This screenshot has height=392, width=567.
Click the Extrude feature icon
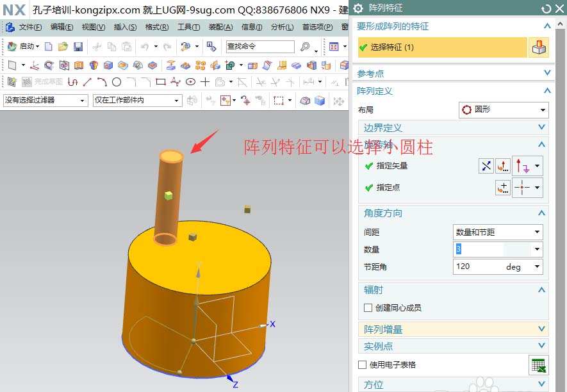(x=79, y=65)
